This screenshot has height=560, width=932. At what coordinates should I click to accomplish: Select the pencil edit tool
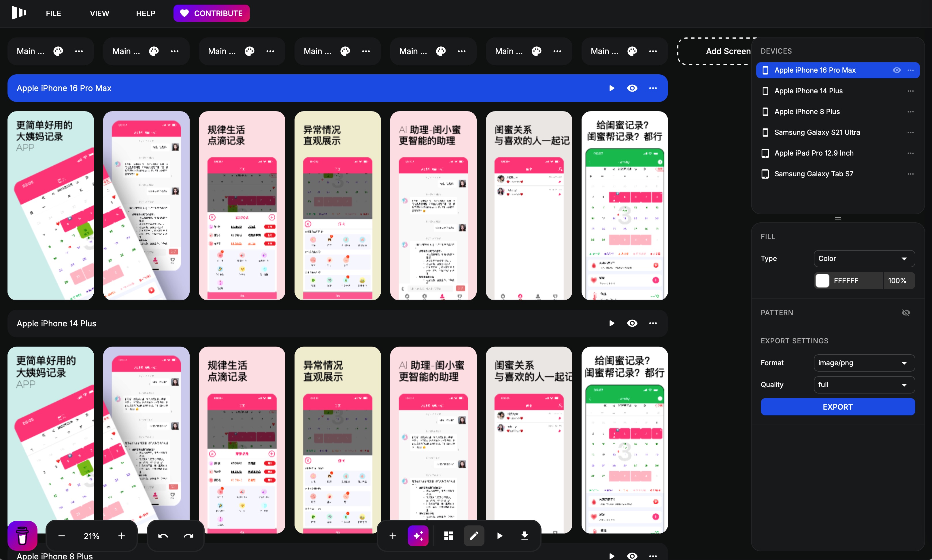point(474,536)
